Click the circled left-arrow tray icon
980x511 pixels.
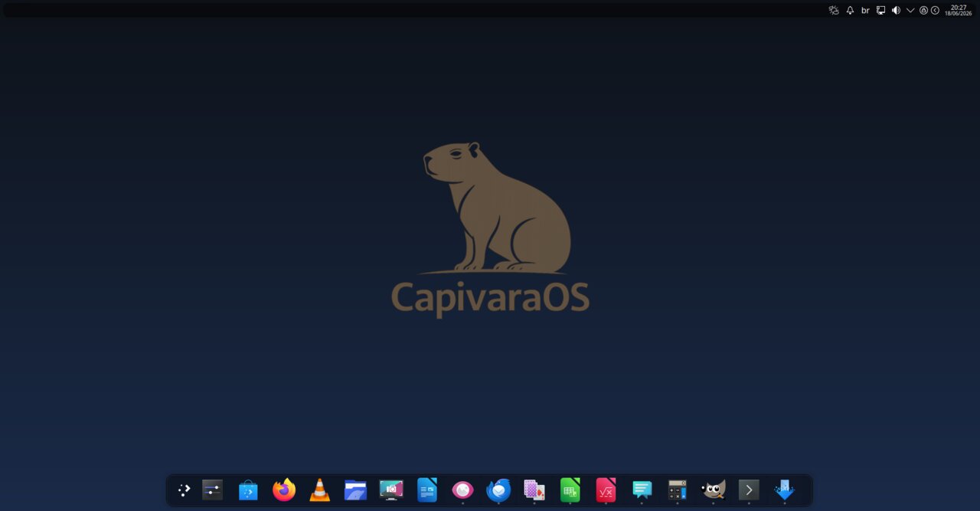[x=935, y=11]
